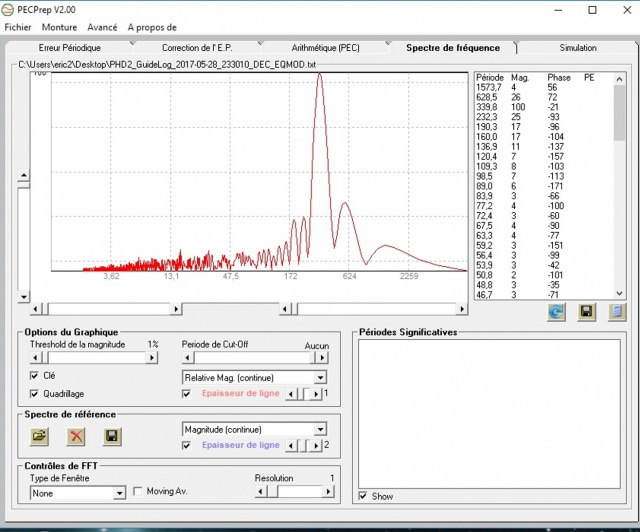
Task: Select period row 89,0 in list
Action: pyautogui.click(x=544, y=186)
